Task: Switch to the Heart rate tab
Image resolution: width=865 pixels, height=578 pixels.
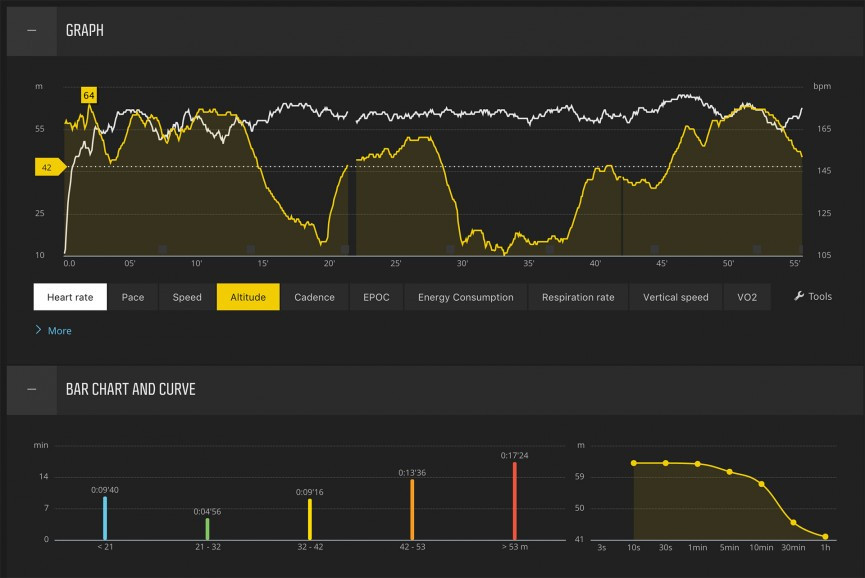Action: 70,296
